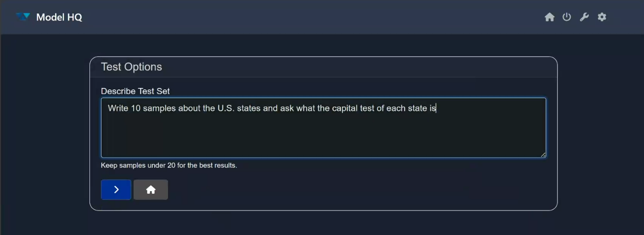Place cursor on the word 'Write' in the textarea
This screenshot has height=235, width=644.
(118, 109)
